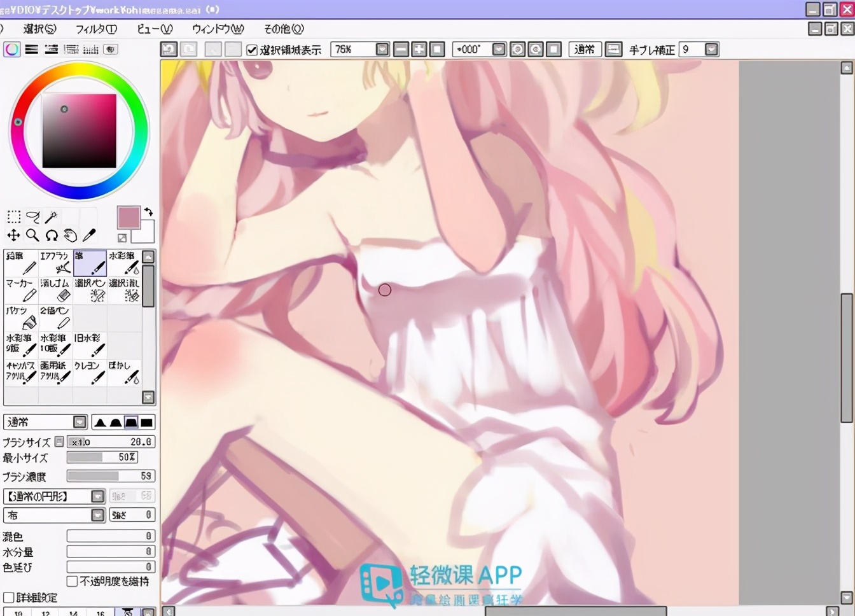Select the move layer tool
This screenshot has width=855, height=616.
point(13,235)
